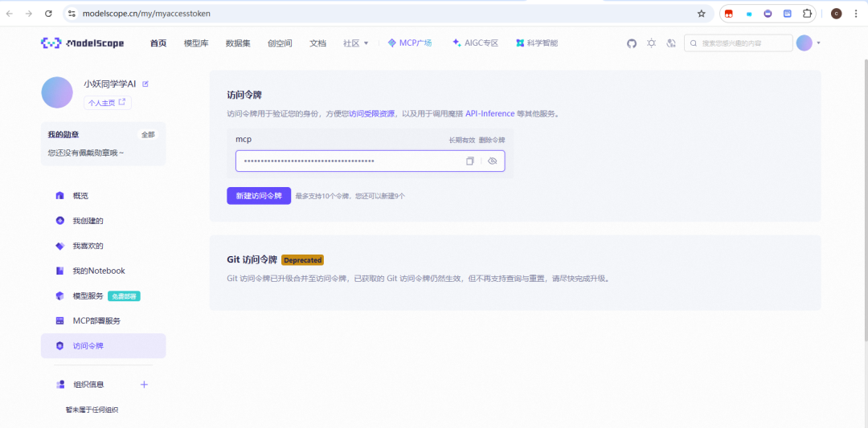Open the browser extensions puzzle icon

pyautogui.click(x=807, y=14)
